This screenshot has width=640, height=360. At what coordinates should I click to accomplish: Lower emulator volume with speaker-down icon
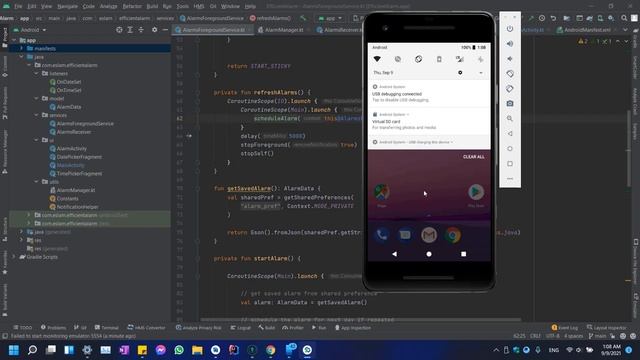point(510,59)
